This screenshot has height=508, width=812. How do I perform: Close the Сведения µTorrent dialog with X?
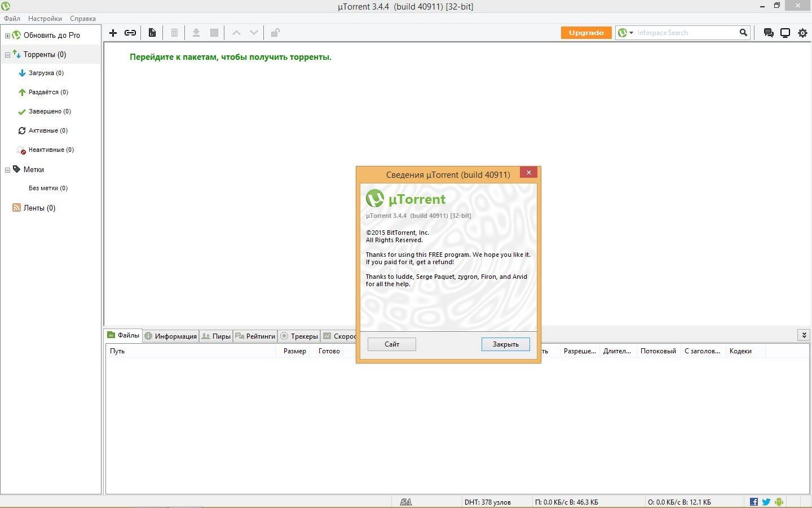click(x=528, y=173)
